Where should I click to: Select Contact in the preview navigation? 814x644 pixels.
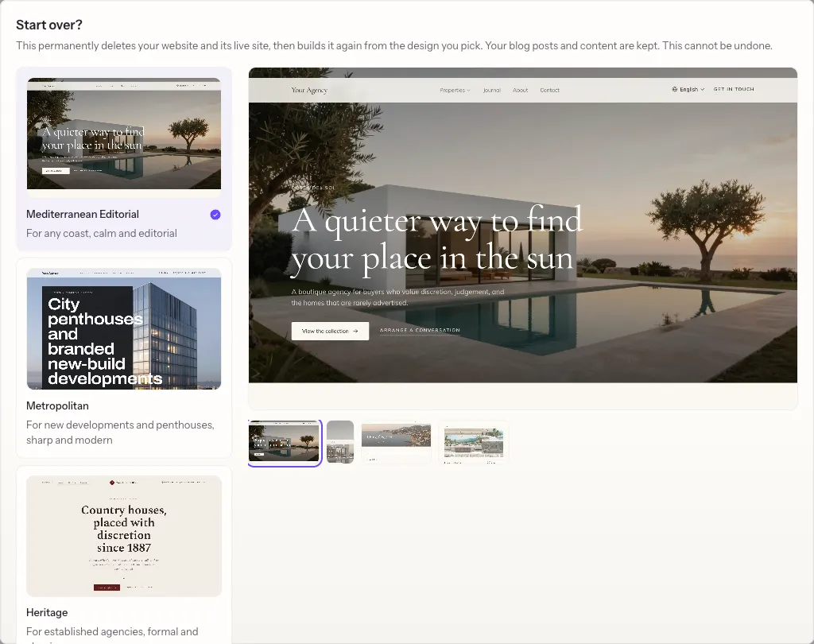click(550, 91)
